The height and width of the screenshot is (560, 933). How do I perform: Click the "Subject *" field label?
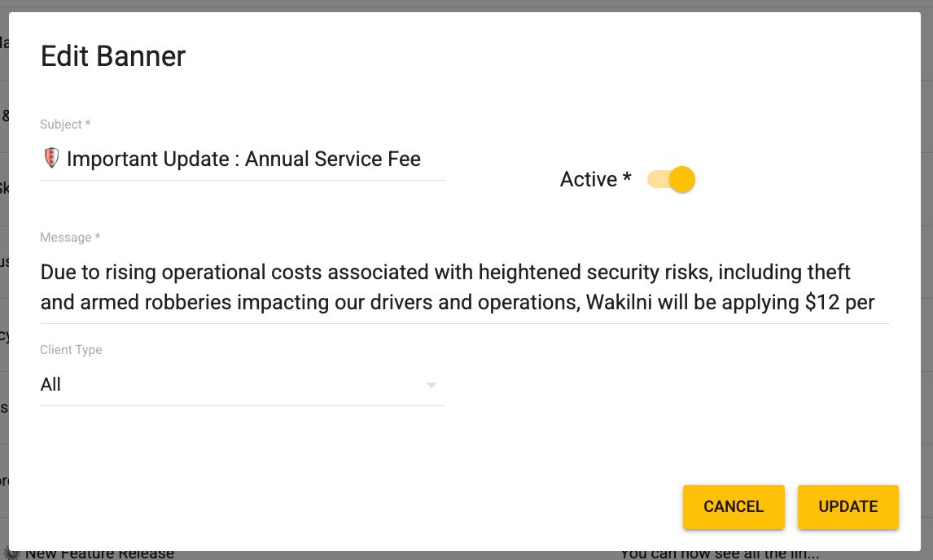pyautogui.click(x=65, y=125)
